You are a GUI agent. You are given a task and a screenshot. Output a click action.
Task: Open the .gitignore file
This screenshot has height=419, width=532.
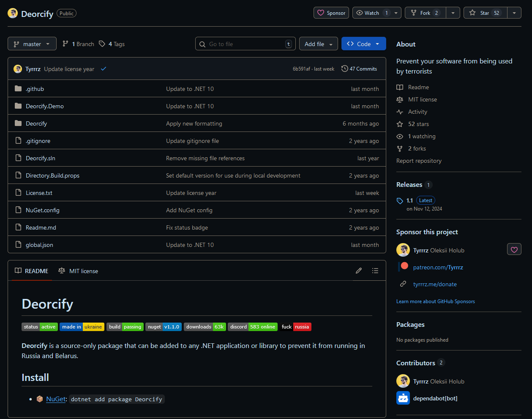pyautogui.click(x=38, y=141)
